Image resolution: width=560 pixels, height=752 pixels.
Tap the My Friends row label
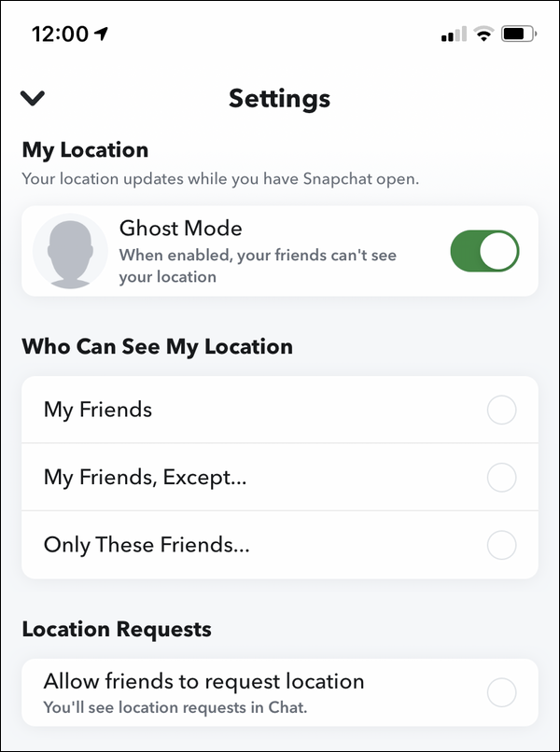coord(98,411)
